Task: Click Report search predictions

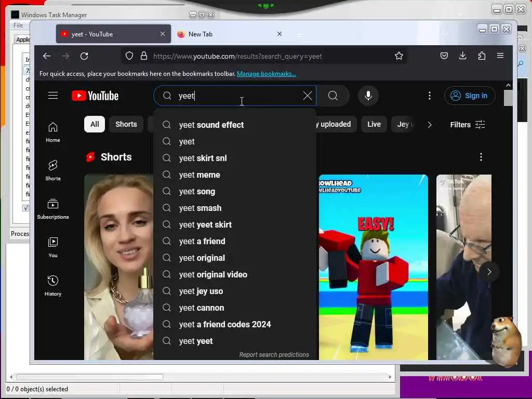Action: pyautogui.click(x=274, y=354)
